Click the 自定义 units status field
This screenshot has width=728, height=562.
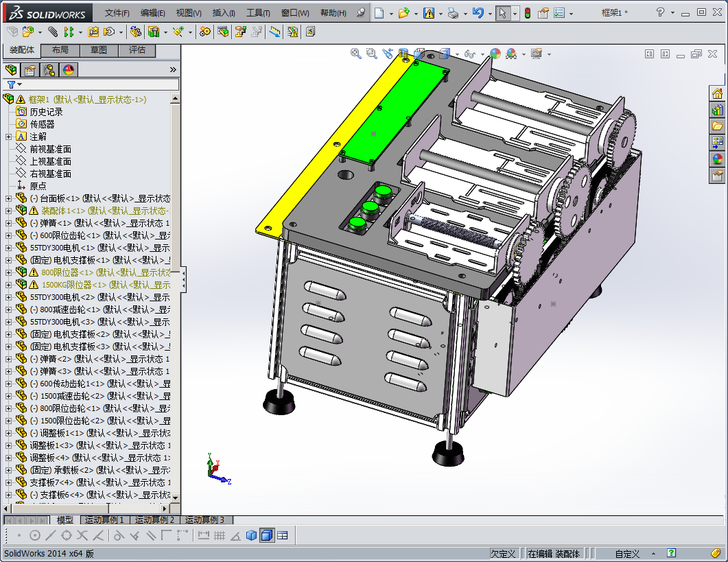pyautogui.click(x=626, y=554)
